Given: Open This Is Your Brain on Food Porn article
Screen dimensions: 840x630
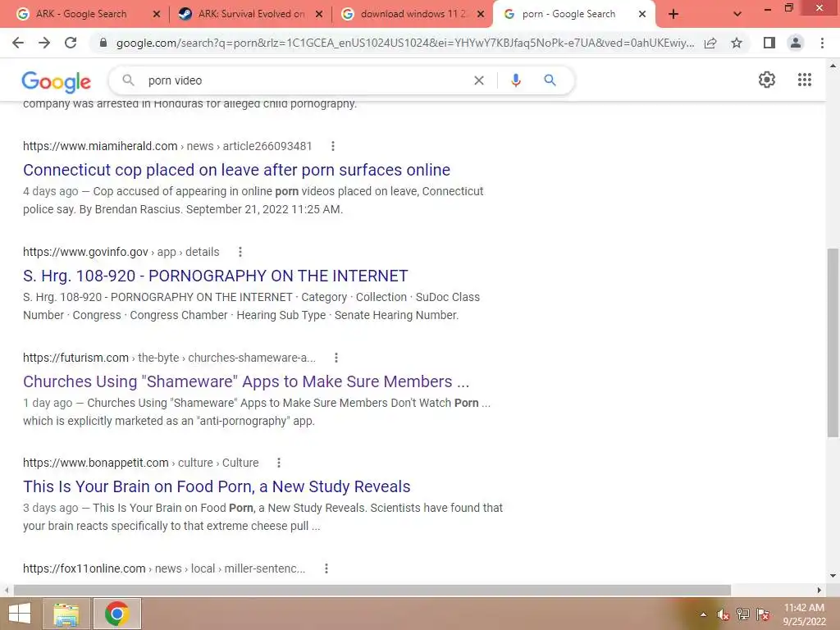Looking at the screenshot, I should pyautogui.click(x=217, y=486).
